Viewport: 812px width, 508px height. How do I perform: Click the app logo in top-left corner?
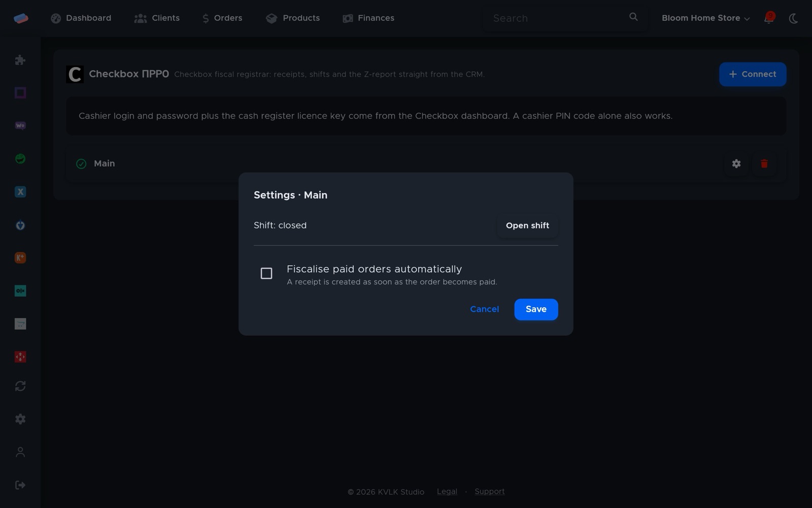[21, 18]
